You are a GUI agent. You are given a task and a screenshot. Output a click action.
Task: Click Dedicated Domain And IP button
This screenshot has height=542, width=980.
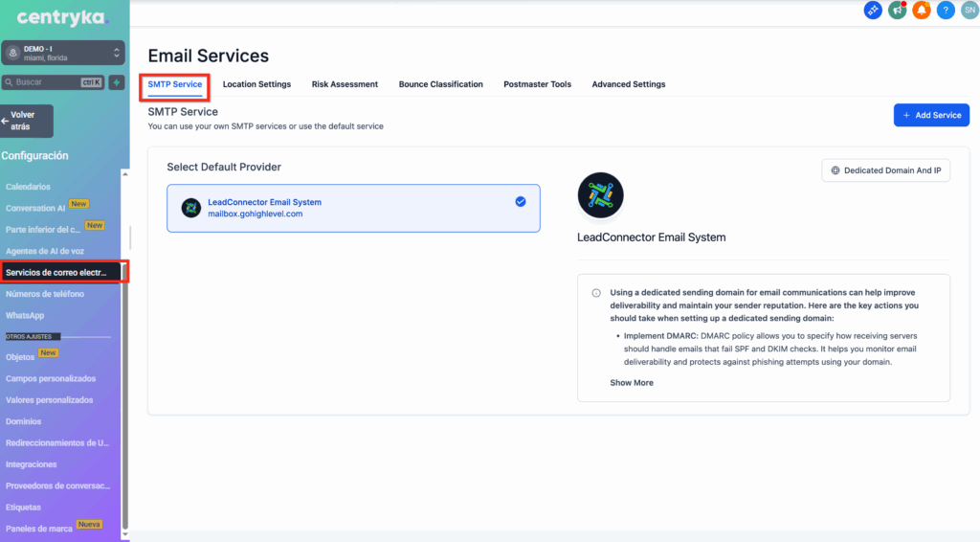click(x=885, y=170)
